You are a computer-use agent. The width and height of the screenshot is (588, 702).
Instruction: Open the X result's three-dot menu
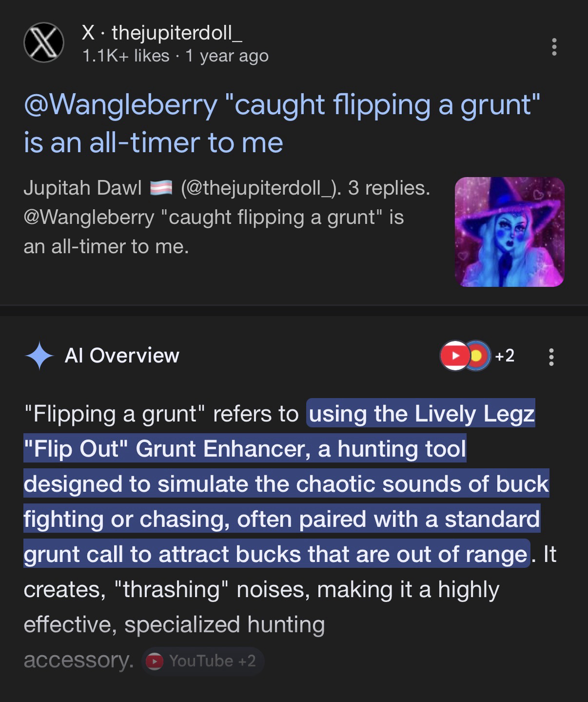554,47
